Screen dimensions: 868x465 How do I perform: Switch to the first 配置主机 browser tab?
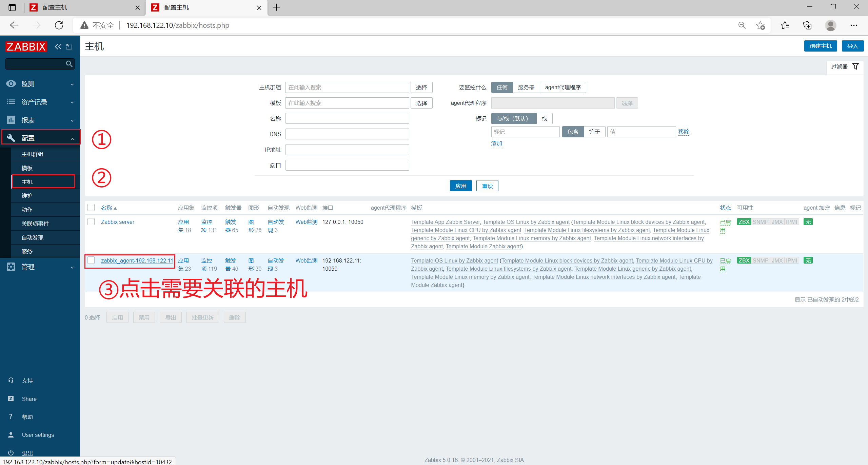tap(85, 7)
